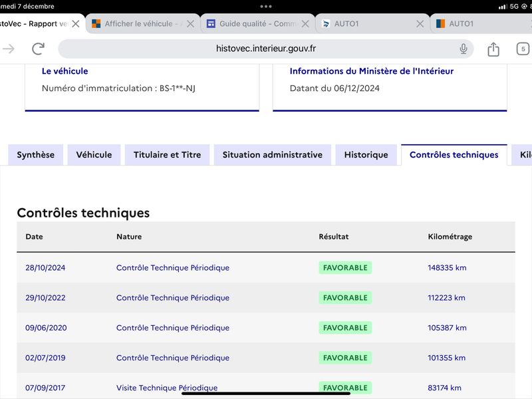Click the 83174 km mileage value
Image resolution: width=532 pixels, height=399 pixels.
(x=444, y=388)
